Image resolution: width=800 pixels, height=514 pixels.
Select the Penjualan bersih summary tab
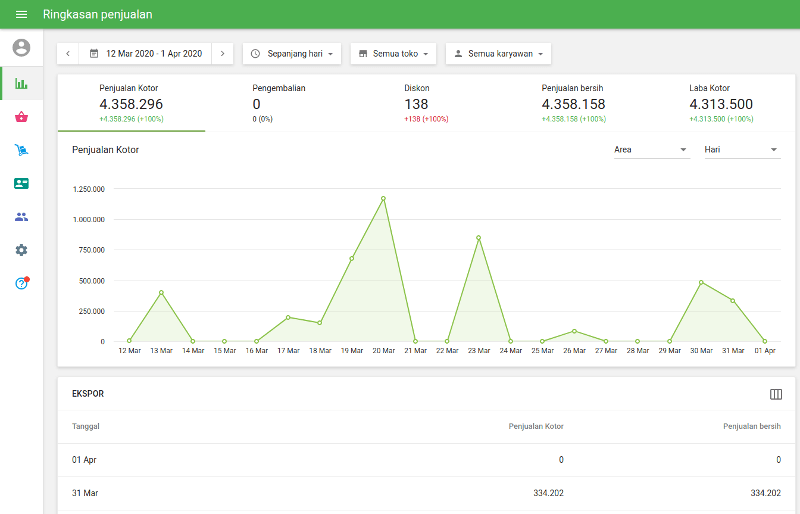click(x=573, y=103)
